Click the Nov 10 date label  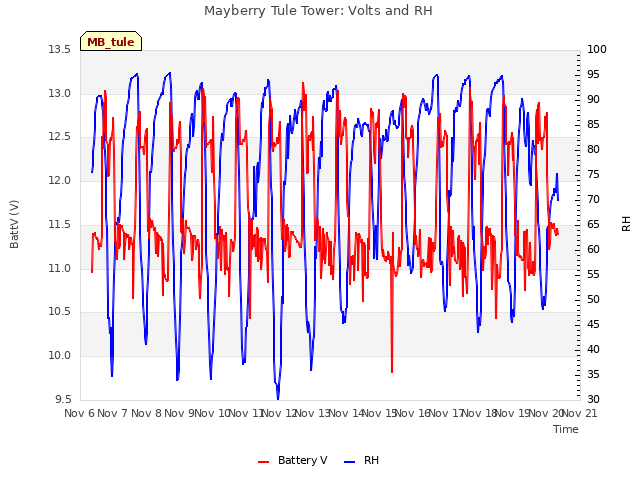click(213, 413)
